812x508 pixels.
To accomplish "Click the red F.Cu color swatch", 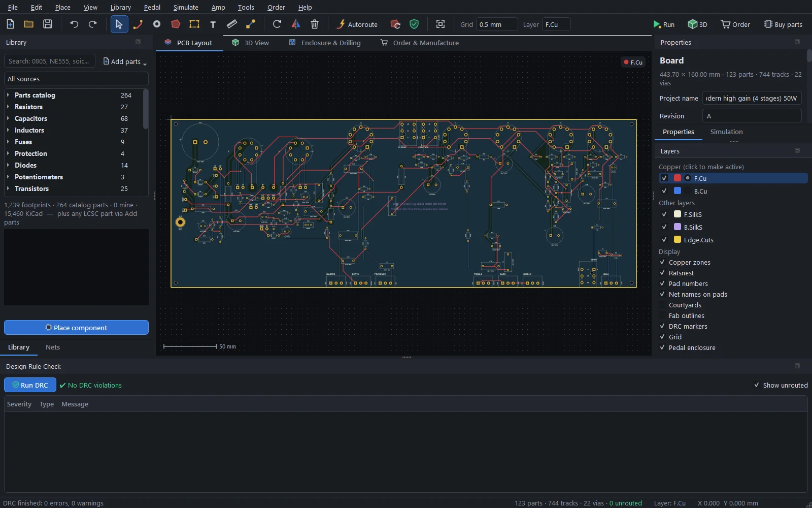I will coord(678,178).
